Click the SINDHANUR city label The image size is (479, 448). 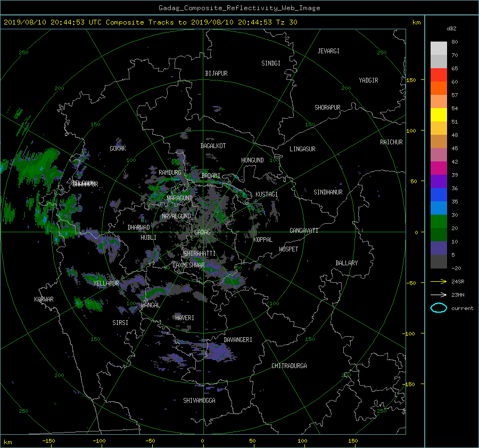(328, 192)
